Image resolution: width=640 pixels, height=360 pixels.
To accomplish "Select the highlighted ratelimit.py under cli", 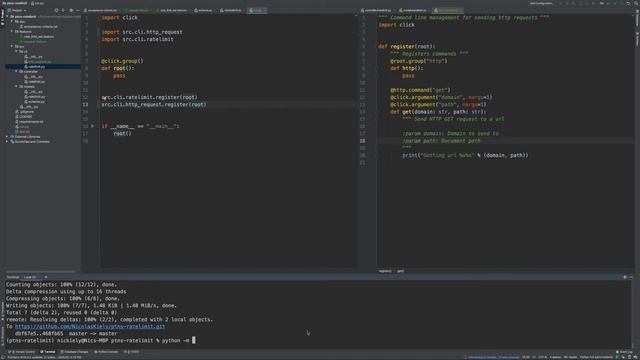I will tap(35, 67).
